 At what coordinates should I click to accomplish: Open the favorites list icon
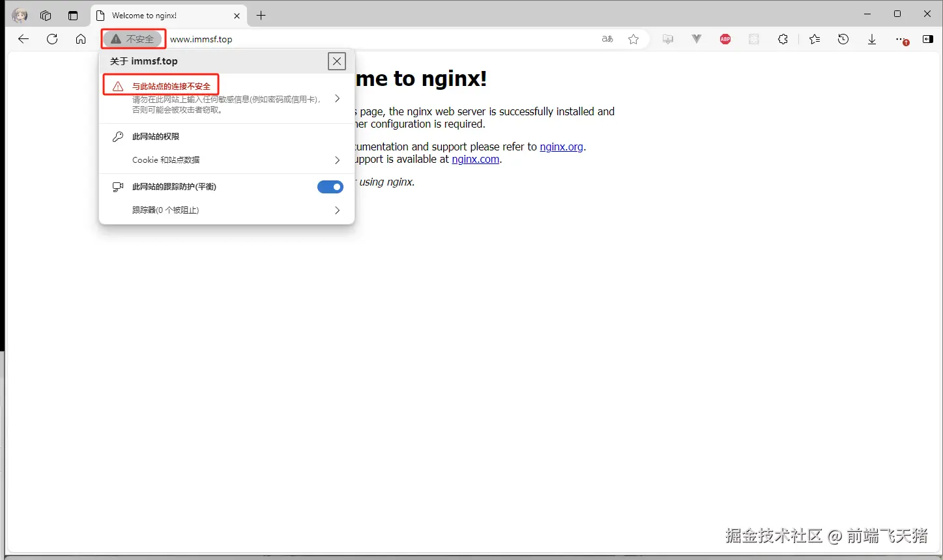(815, 39)
